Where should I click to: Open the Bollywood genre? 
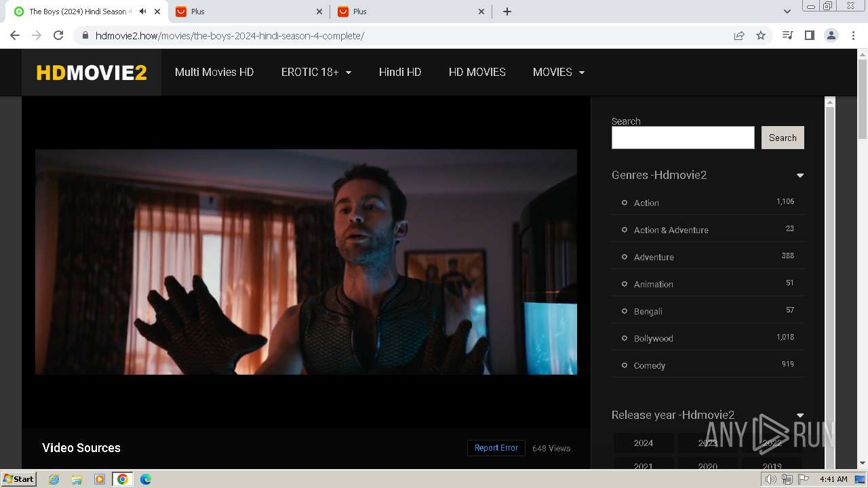pyautogui.click(x=654, y=338)
